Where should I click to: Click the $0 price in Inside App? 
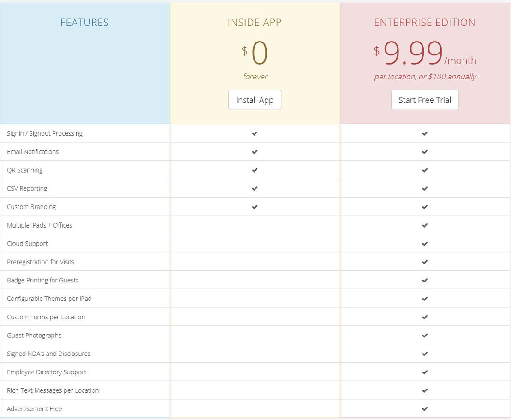[255, 53]
